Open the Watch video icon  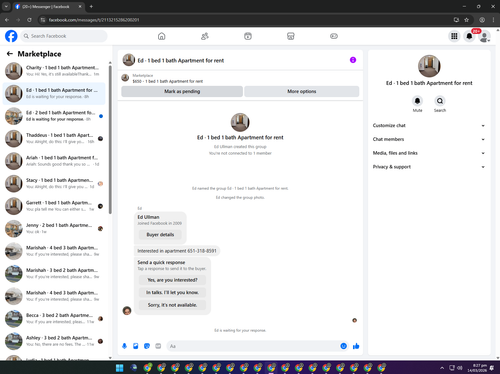coord(248,36)
